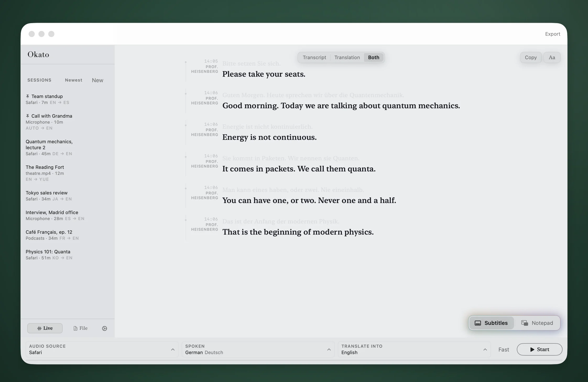The width and height of the screenshot is (588, 382).
Task: Click the 14:05 timestamp marker
Action: pos(211,61)
